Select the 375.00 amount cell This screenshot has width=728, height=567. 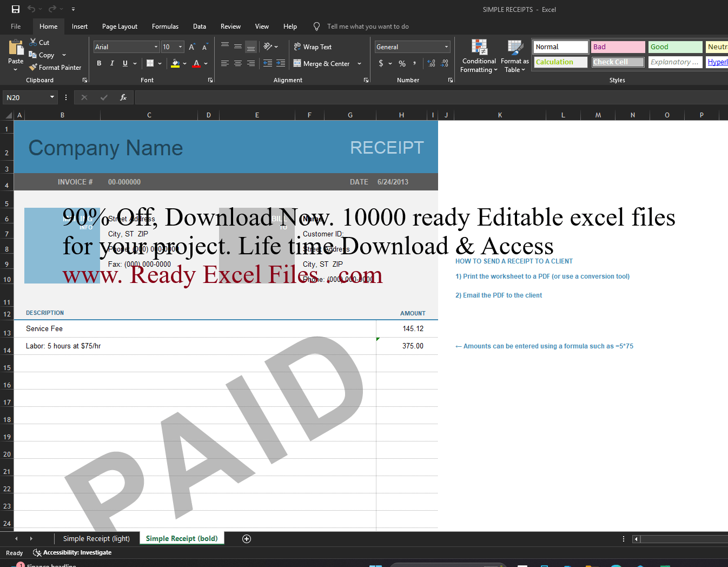[x=407, y=346]
